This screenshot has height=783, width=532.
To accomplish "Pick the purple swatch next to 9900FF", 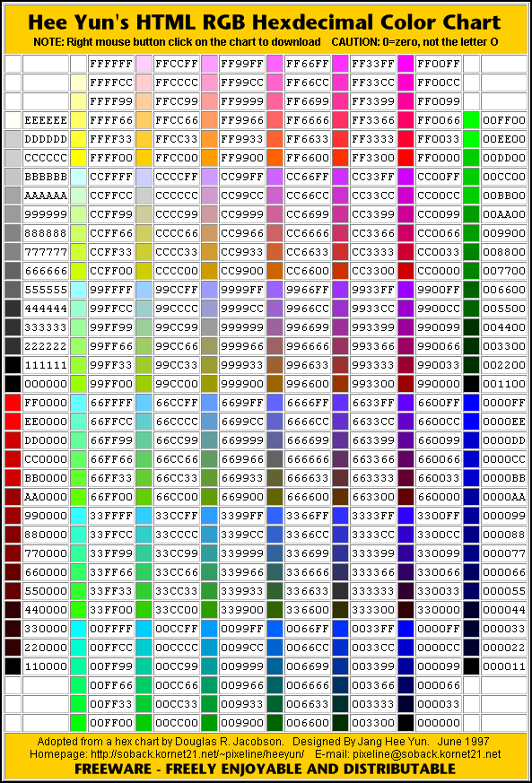I will point(406,290).
